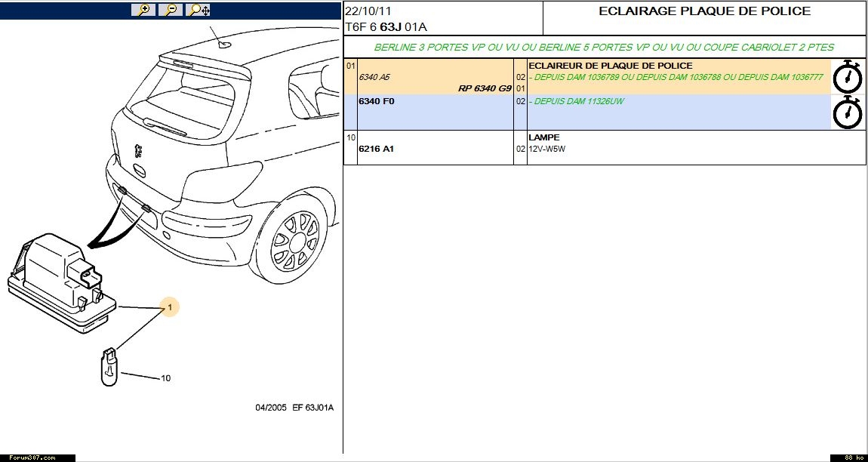Click ECLAIREUR DE PLAQUE DE POLICE row title

610,66
